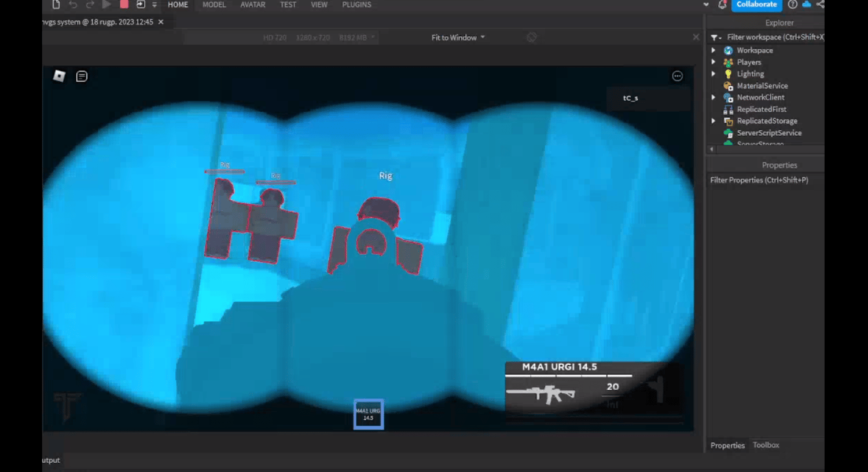Click the rotate device orientation icon
868x472 pixels.
pyautogui.click(x=532, y=38)
